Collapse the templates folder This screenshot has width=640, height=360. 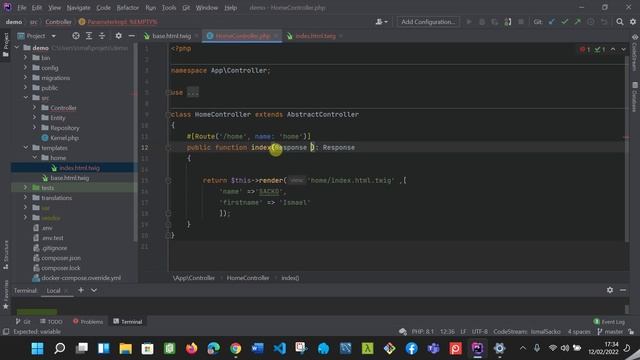click(26, 148)
